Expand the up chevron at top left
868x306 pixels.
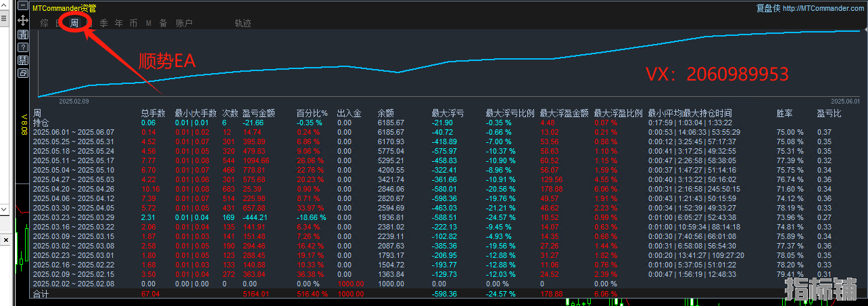pos(3,5)
